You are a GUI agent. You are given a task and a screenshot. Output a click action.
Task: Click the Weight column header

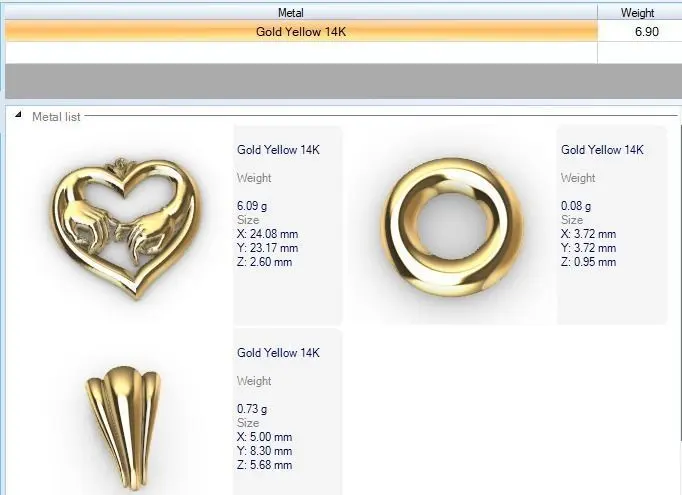click(637, 13)
